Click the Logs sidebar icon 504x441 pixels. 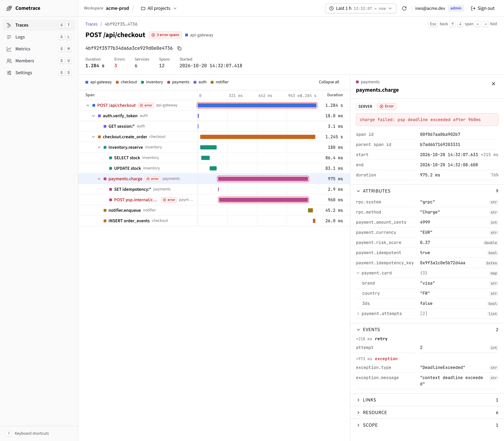pos(9,37)
